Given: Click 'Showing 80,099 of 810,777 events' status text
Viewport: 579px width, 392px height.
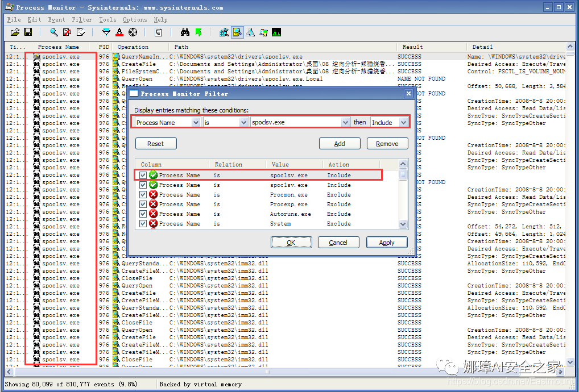Looking at the screenshot, I should click(71, 384).
